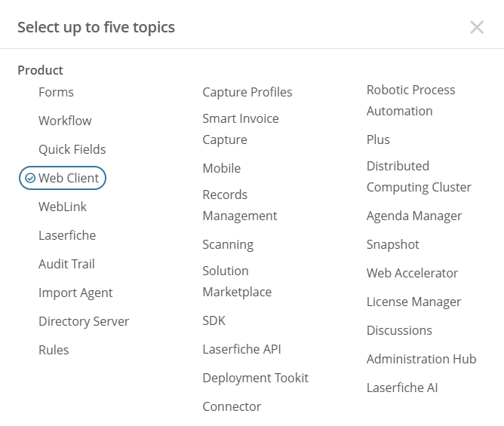Deselect the Web Client topic checkmark
This screenshot has width=504, height=426.
30,178
